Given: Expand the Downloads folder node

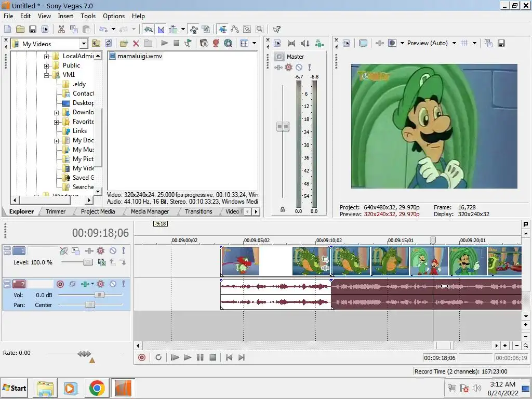Looking at the screenshot, I should tap(56, 113).
